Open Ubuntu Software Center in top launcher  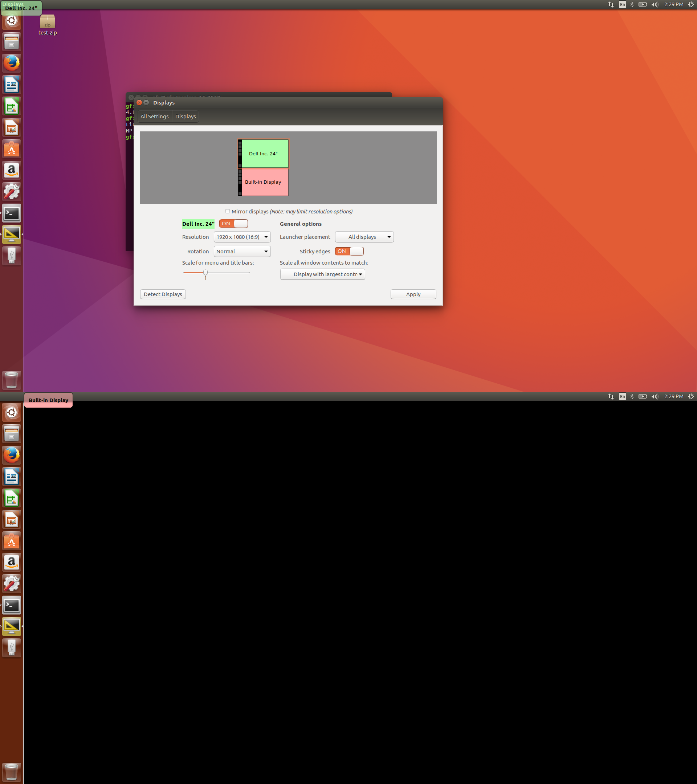(12, 149)
